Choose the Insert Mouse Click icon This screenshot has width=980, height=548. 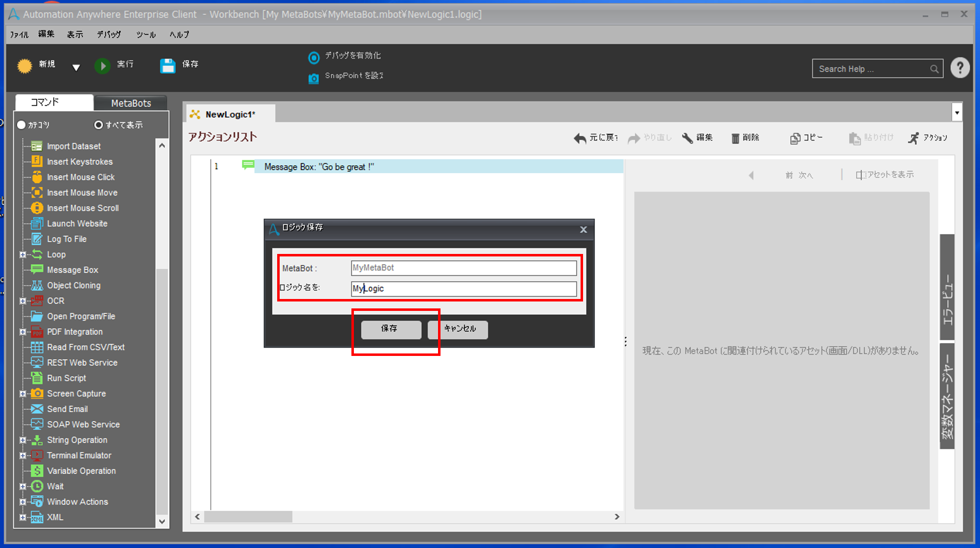tap(37, 177)
